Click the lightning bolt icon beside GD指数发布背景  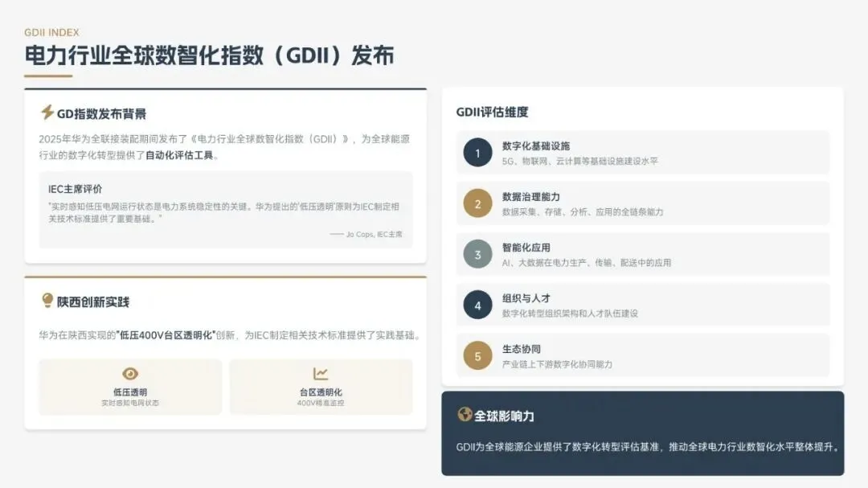[47, 113]
